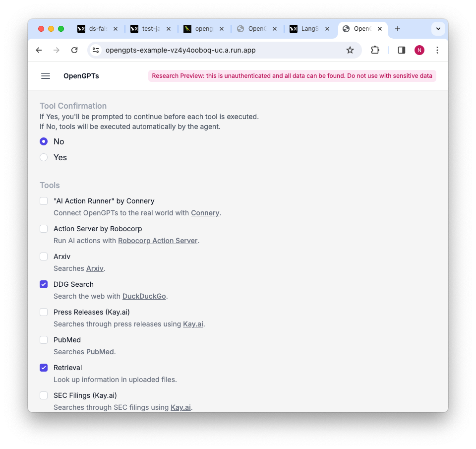This screenshot has height=449, width=476.
Task: Open the OpenGPTs hamburger sidebar menu
Action: click(x=46, y=76)
